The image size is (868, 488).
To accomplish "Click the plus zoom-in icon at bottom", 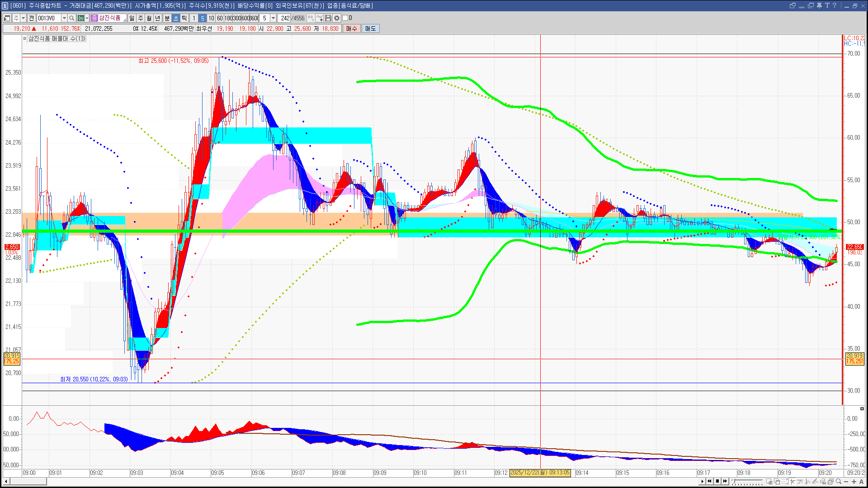I will pyautogui.click(x=854, y=481).
